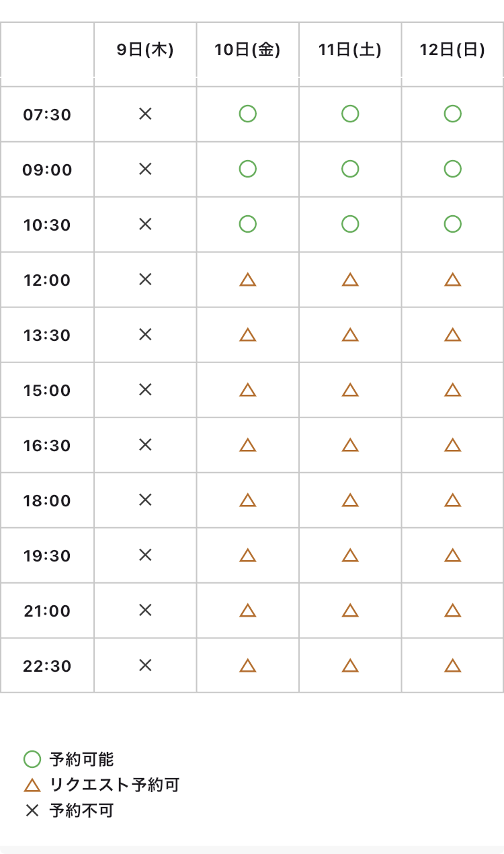Select the available circle for 12日(日) at 10:30

tap(452, 224)
